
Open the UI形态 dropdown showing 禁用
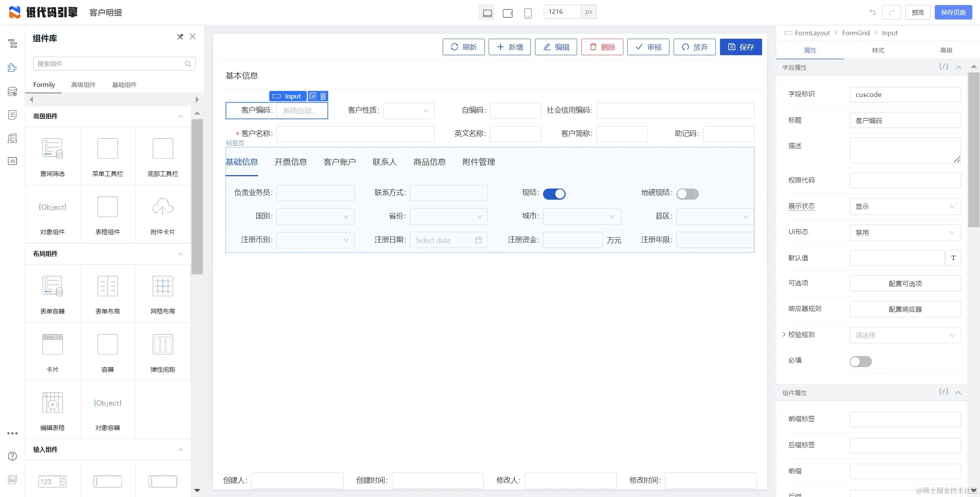pos(905,233)
